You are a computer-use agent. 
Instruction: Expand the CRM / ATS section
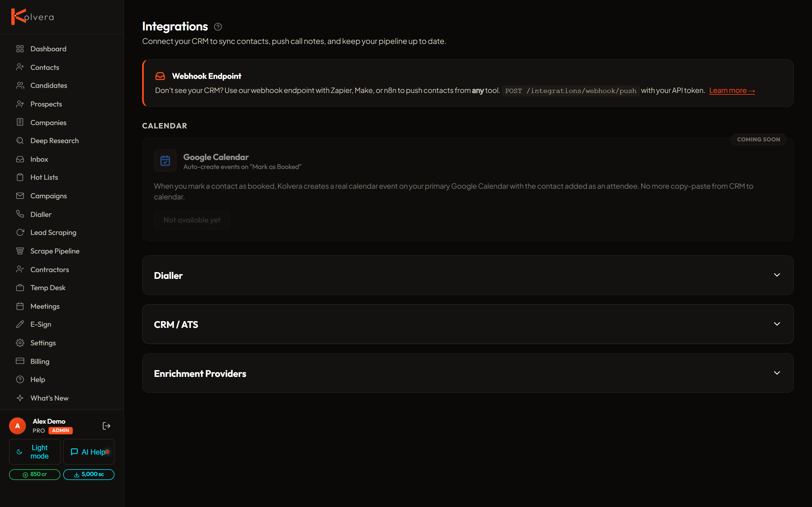click(468, 324)
